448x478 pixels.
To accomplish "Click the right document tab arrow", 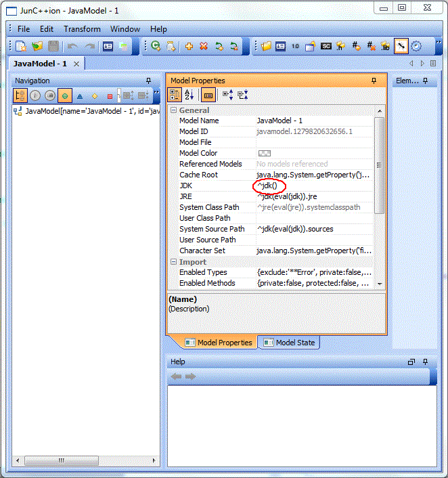I will tap(422, 64).
